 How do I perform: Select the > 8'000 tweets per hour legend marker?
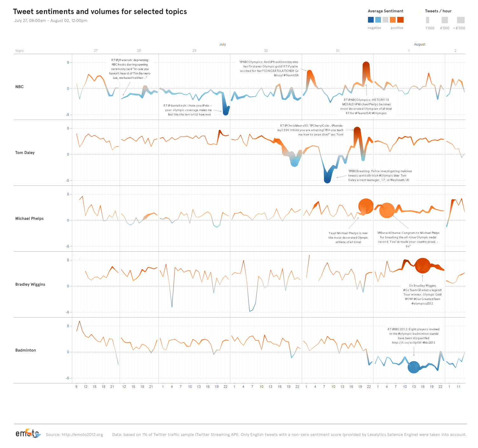[461, 20]
